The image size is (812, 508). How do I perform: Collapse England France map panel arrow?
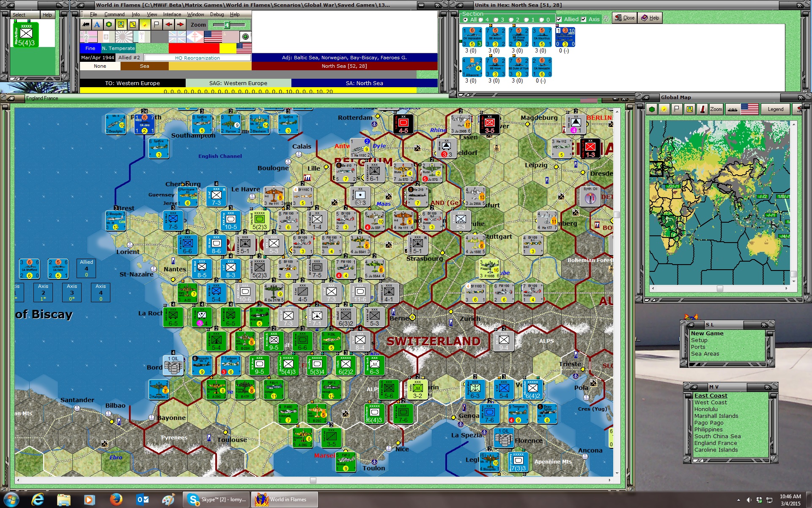[x=11, y=98]
